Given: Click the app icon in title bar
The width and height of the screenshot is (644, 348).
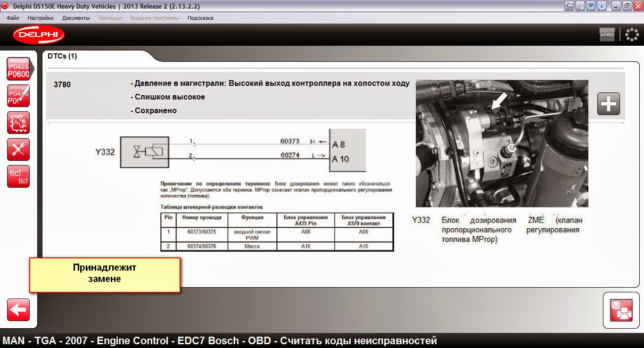Looking at the screenshot, I should [x=5, y=6].
